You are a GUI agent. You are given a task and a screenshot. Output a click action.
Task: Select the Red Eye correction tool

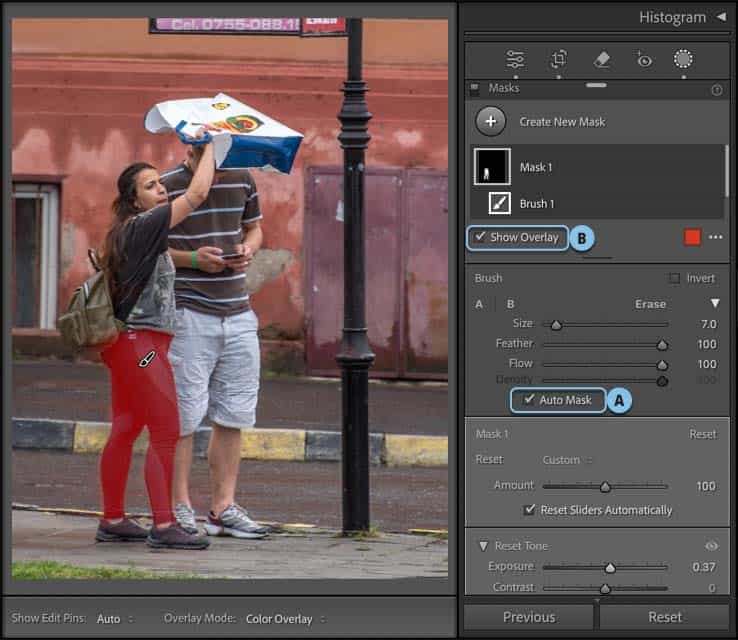pos(643,60)
